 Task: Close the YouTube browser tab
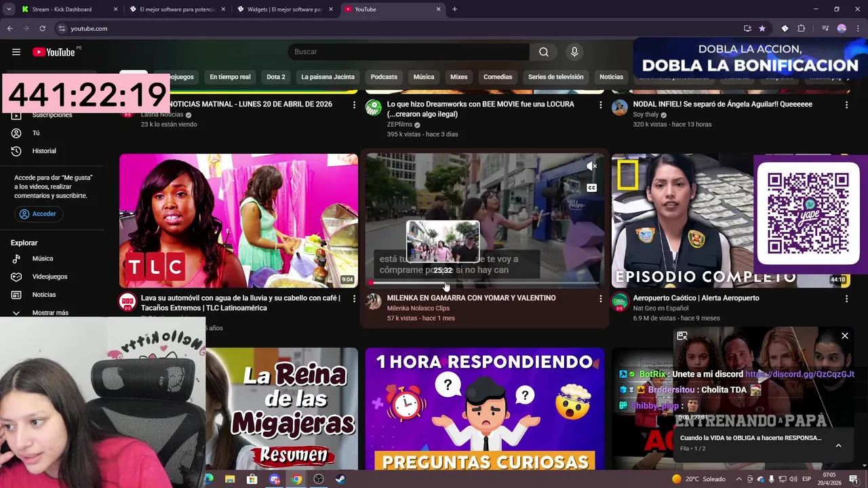438,9
